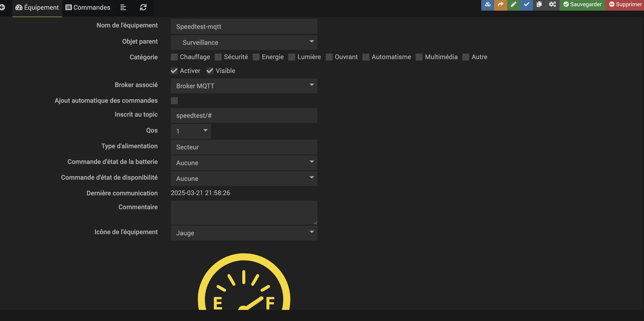Image resolution: width=644 pixels, height=321 pixels.
Task: Check the Autre category
Action: (466, 57)
